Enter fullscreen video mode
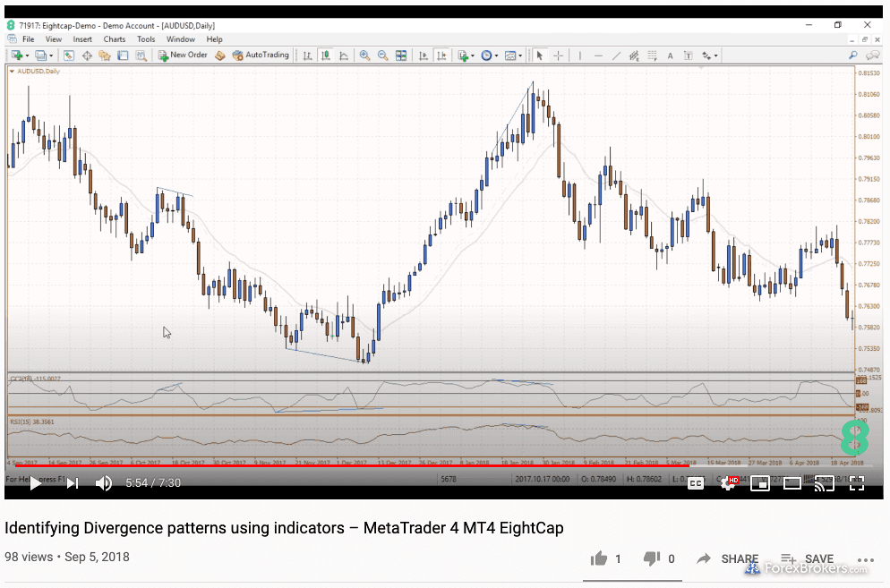The height and width of the screenshot is (588, 890). click(857, 483)
